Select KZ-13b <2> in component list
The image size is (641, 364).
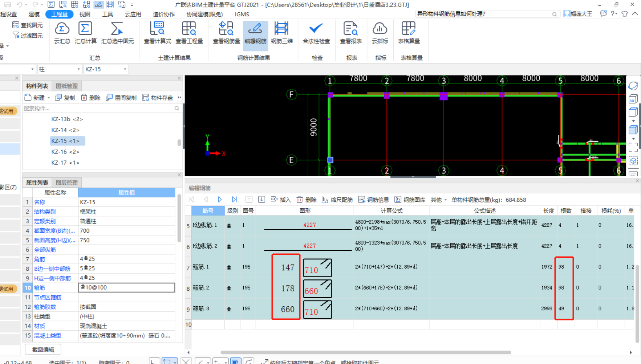coord(67,119)
